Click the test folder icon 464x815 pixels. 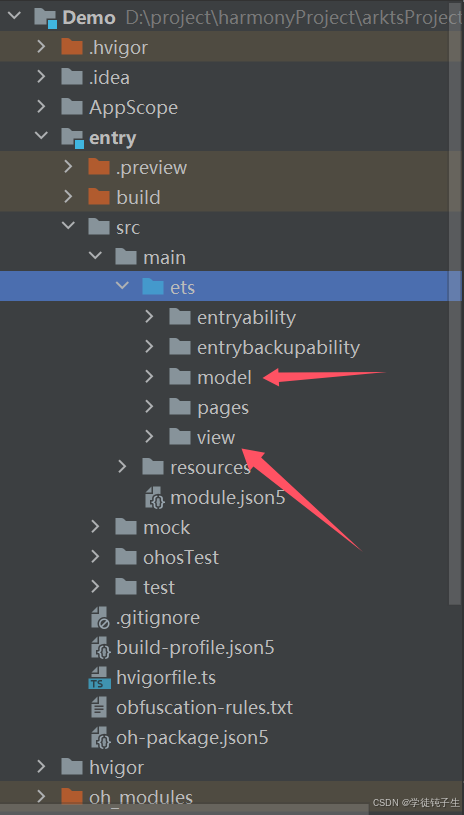(x=126, y=587)
